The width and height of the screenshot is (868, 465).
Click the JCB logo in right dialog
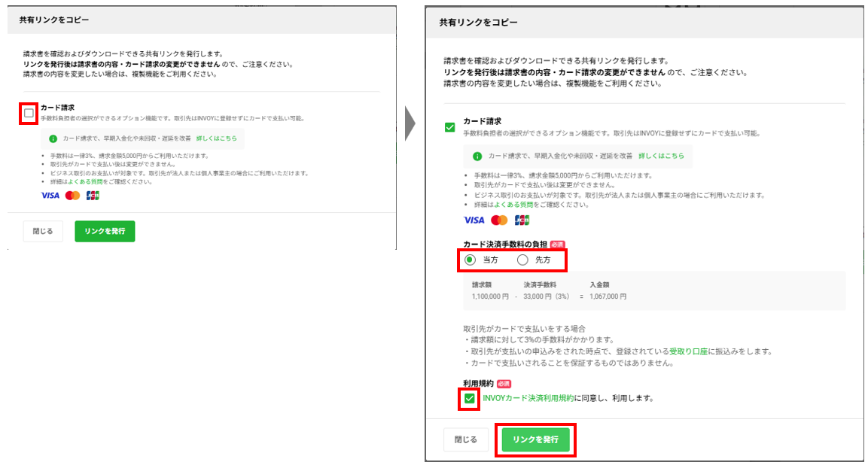522,220
